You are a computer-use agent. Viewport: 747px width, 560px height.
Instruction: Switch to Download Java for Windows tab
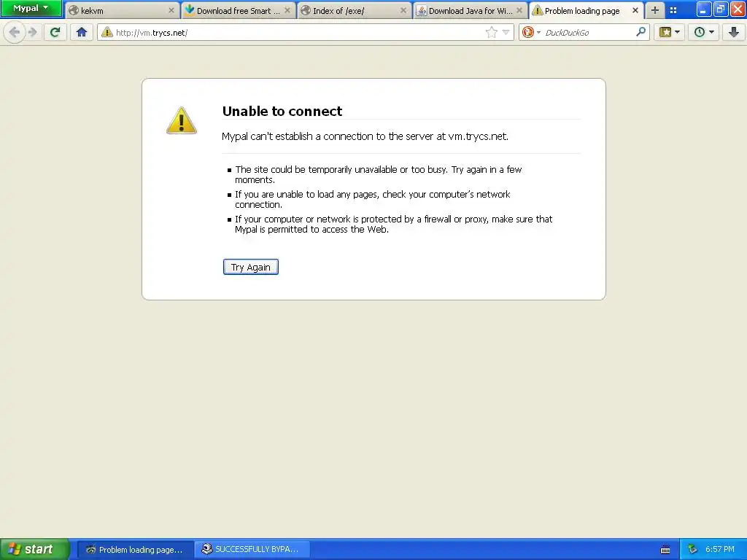pos(471,10)
